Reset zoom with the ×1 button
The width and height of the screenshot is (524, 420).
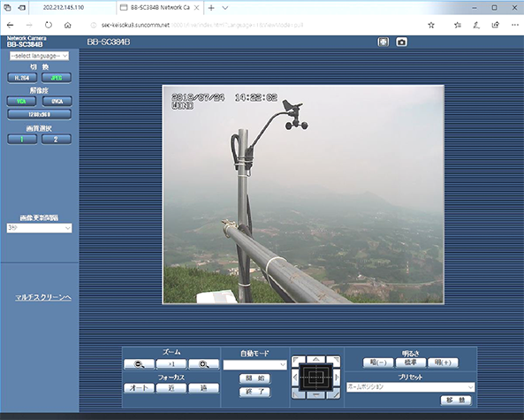171,363
